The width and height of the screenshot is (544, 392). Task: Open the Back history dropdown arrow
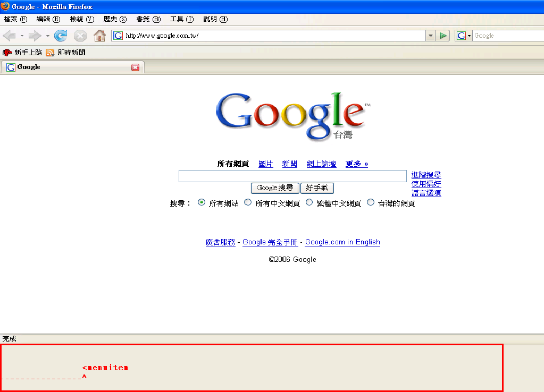pyautogui.click(x=21, y=36)
